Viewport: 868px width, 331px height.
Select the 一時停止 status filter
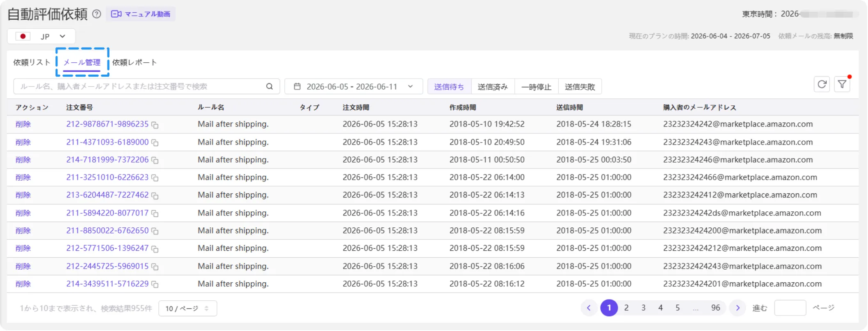[537, 87]
